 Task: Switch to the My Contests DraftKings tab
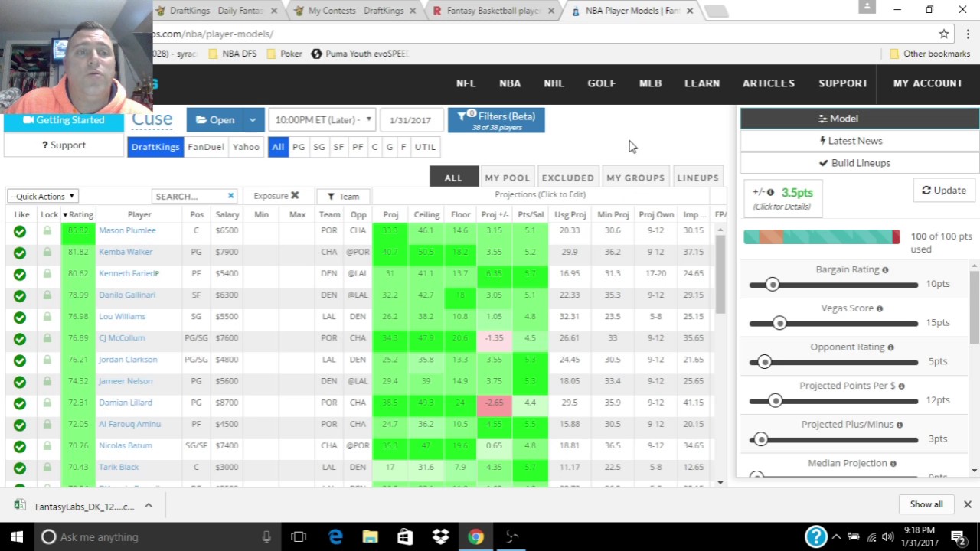coord(356,11)
